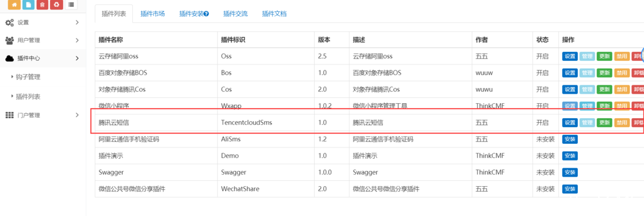
Task: Expand the 设置 sidebar menu chevron
Action: click(77, 23)
